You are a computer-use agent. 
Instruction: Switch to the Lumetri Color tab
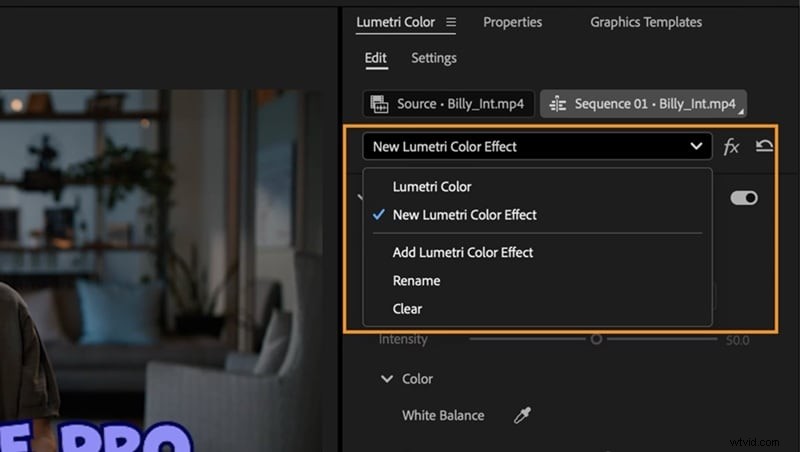[x=395, y=22]
